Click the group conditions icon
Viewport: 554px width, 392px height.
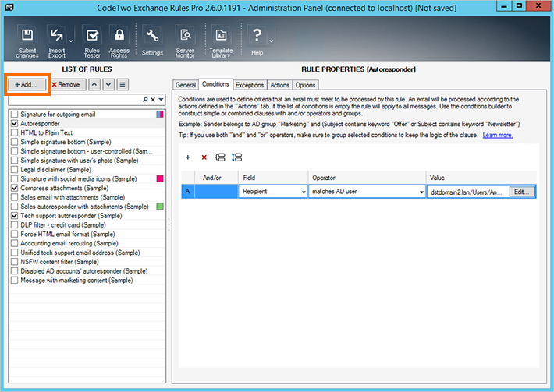pyautogui.click(x=220, y=157)
